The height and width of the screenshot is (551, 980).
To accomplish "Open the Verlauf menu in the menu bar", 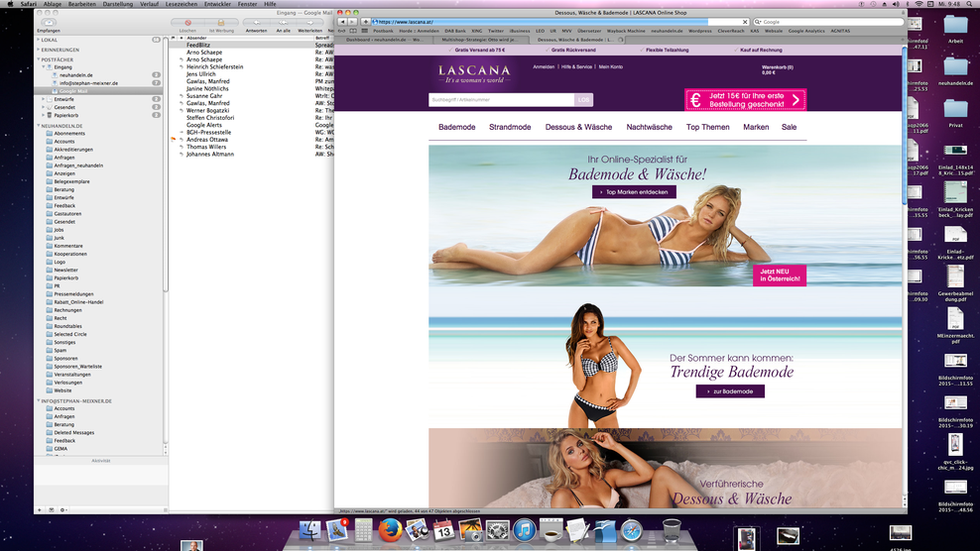I will coord(149,4).
